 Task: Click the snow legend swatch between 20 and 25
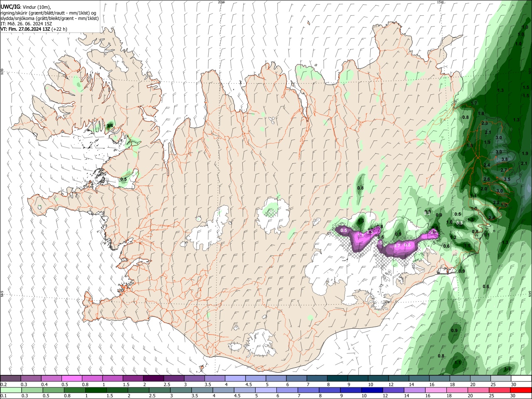pyautogui.click(x=480, y=379)
